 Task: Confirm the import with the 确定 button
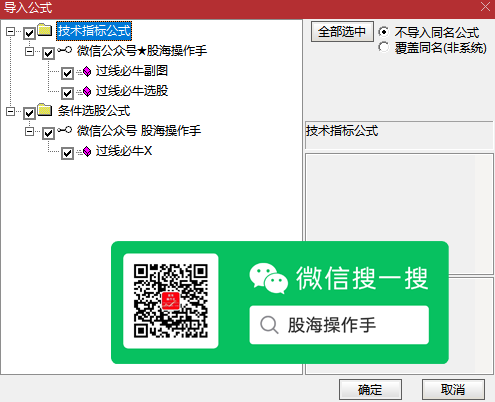(x=370, y=389)
